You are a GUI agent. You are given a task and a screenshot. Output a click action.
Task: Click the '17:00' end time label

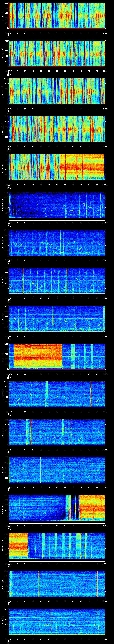105,33
